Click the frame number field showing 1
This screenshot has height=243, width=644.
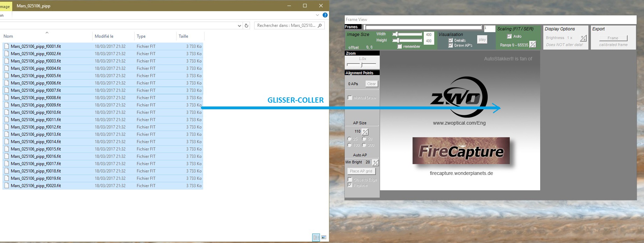point(489,28)
